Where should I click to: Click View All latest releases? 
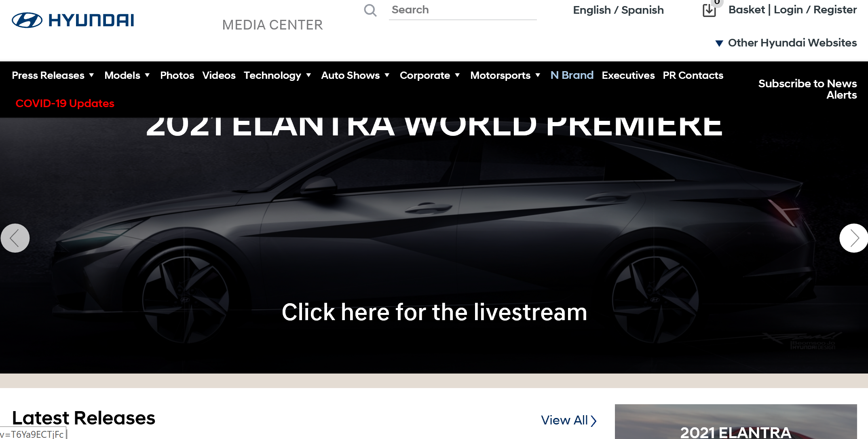[x=564, y=420]
